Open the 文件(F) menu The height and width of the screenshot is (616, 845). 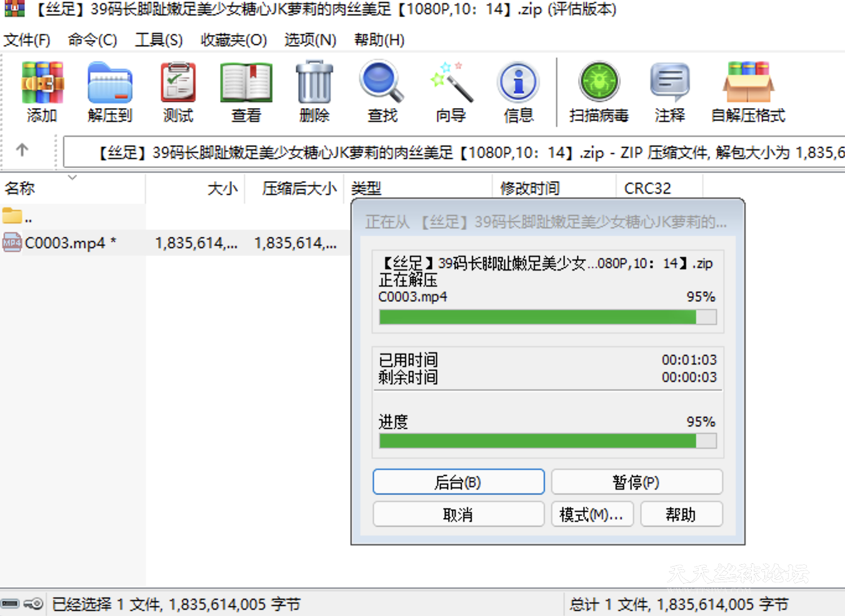click(x=27, y=40)
